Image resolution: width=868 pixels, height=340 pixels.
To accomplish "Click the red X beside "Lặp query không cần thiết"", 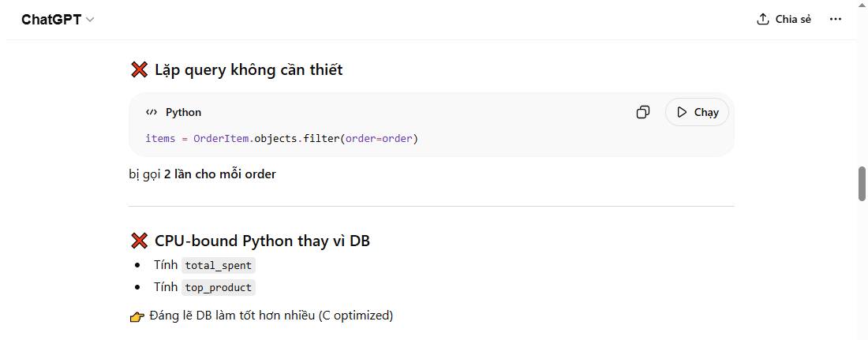I will pos(139,70).
